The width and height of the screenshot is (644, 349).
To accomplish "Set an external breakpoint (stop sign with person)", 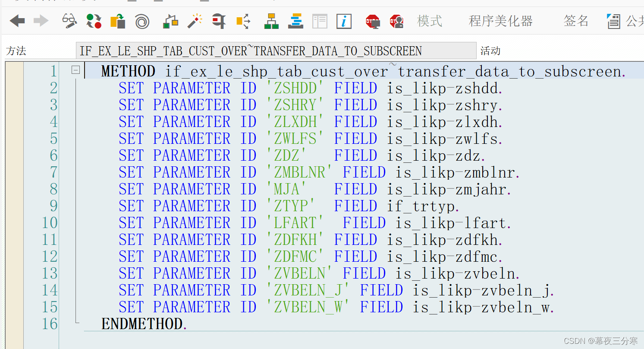I will point(396,20).
